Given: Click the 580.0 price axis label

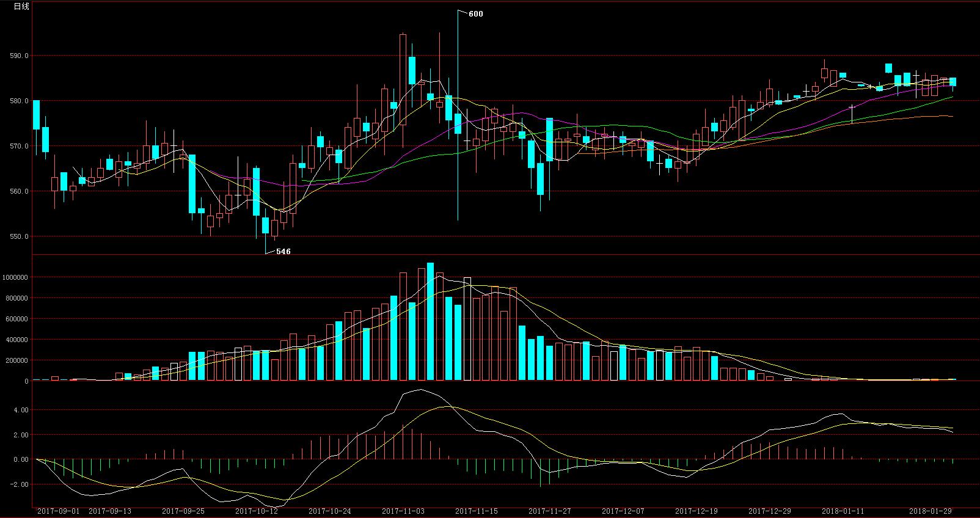Looking at the screenshot, I should tap(18, 101).
